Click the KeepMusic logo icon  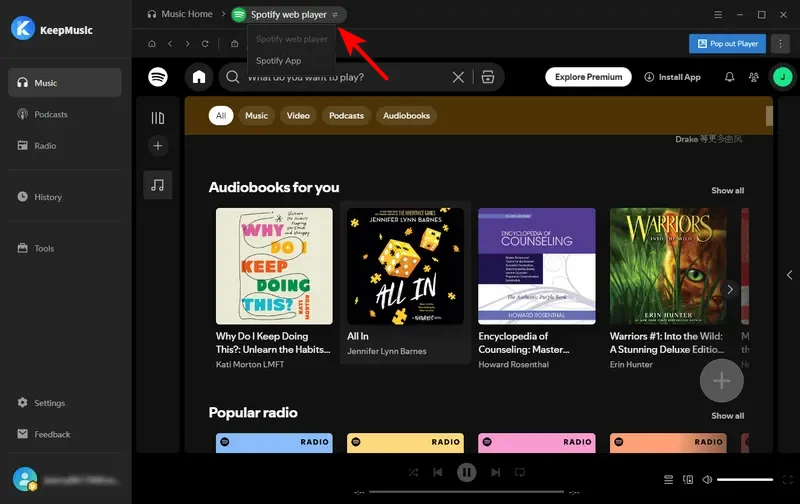click(23, 29)
